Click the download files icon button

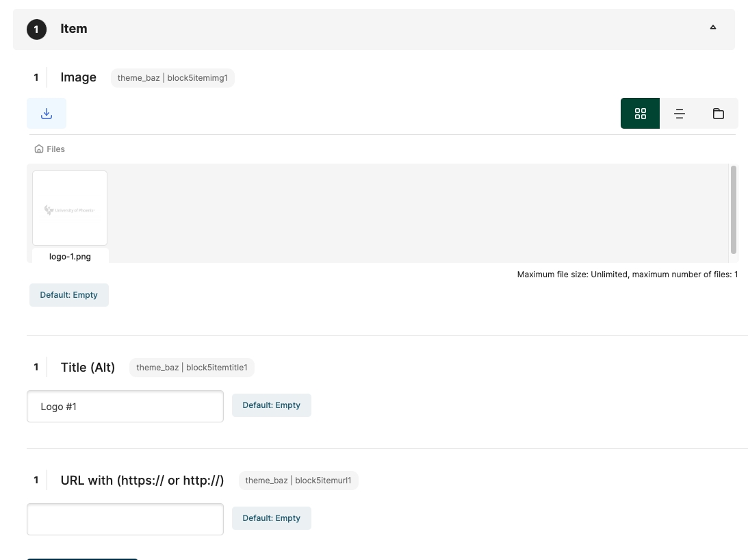tap(47, 114)
